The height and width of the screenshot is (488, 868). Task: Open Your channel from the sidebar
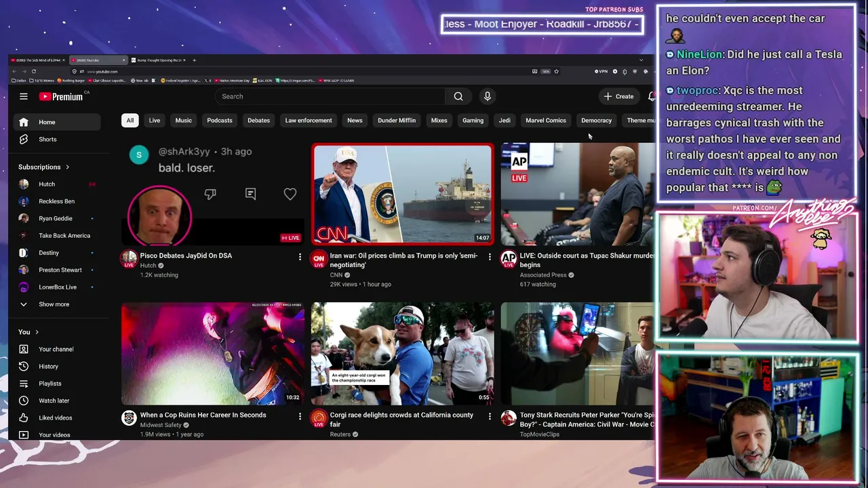57,349
